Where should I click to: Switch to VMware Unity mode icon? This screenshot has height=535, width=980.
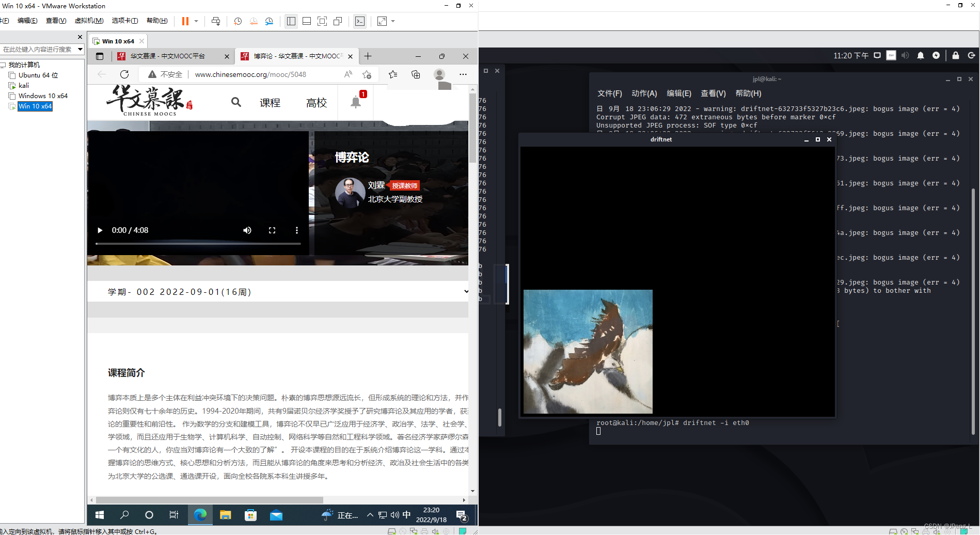338,21
